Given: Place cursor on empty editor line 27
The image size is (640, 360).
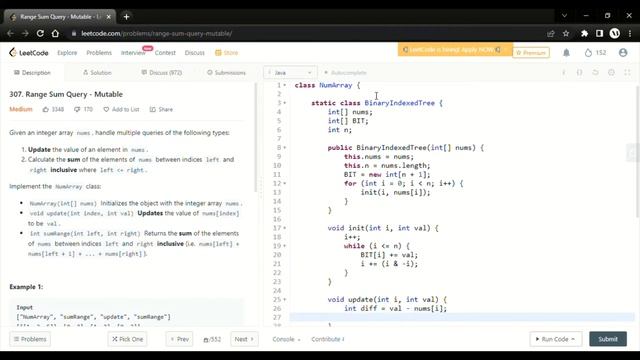Looking at the screenshot, I should click(x=462, y=317).
